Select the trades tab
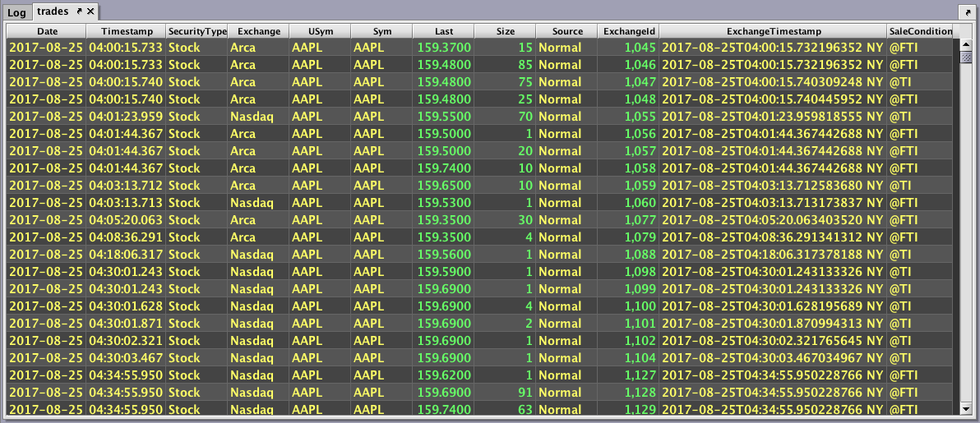 53,11
